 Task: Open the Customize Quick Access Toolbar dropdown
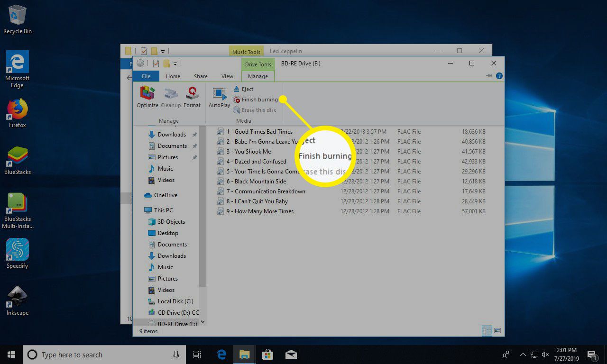click(x=175, y=64)
